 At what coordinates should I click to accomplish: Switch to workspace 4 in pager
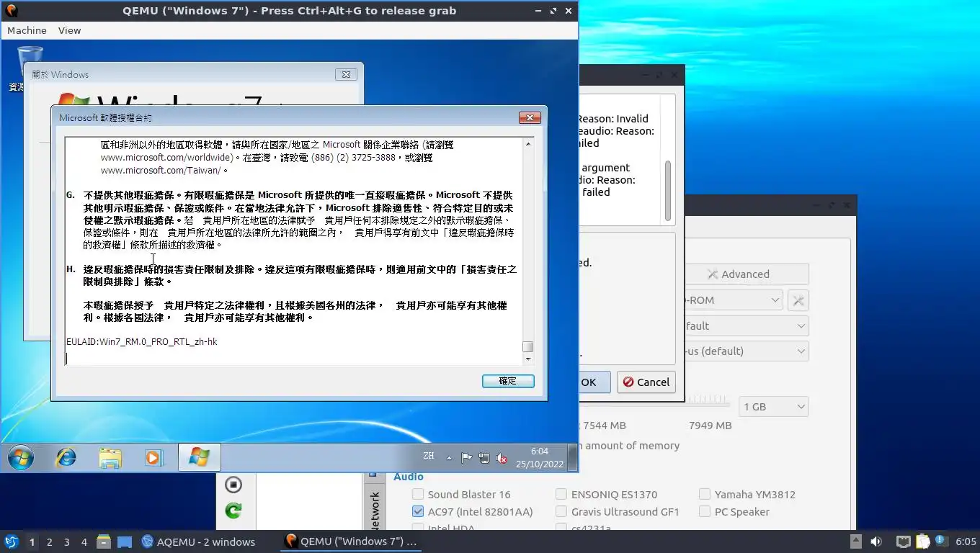click(84, 541)
